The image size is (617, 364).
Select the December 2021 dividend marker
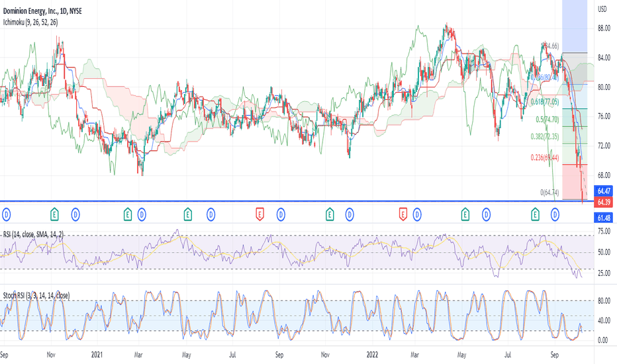[350, 215]
